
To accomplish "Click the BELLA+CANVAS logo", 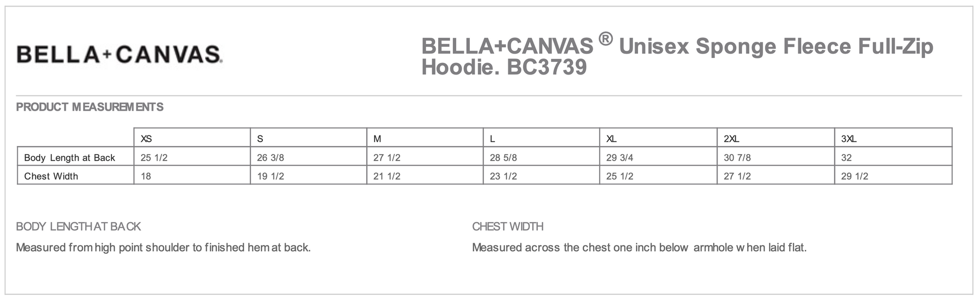I will (119, 54).
